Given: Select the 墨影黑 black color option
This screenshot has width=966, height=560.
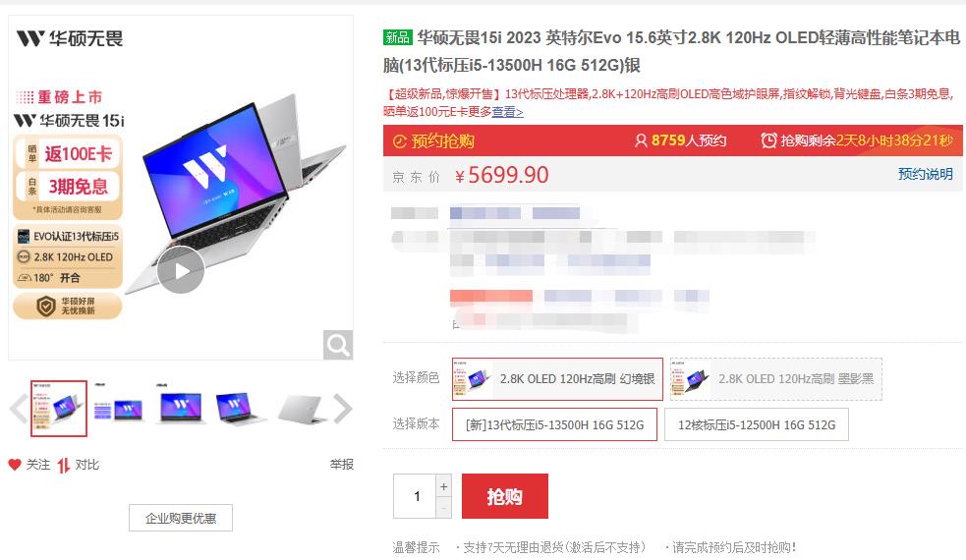Looking at the screenshot, I should click(x=775, y=379).
